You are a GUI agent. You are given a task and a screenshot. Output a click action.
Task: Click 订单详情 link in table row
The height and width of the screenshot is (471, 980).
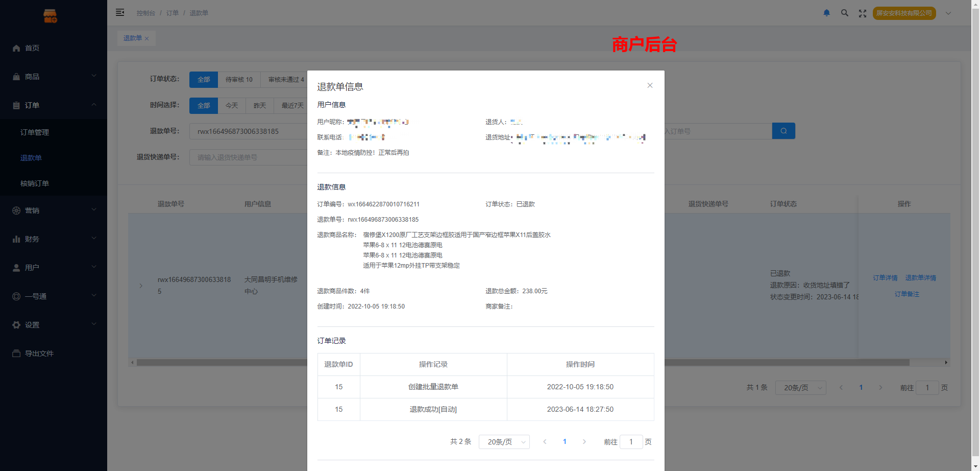click(885, 278)
